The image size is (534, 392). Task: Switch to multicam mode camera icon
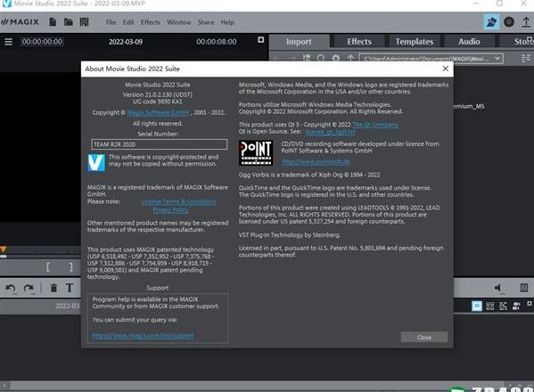(x=516, y=306)
